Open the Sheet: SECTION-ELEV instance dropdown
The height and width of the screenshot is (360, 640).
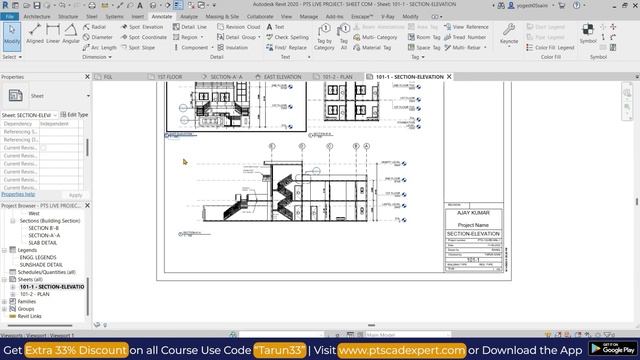pos(55,115)
